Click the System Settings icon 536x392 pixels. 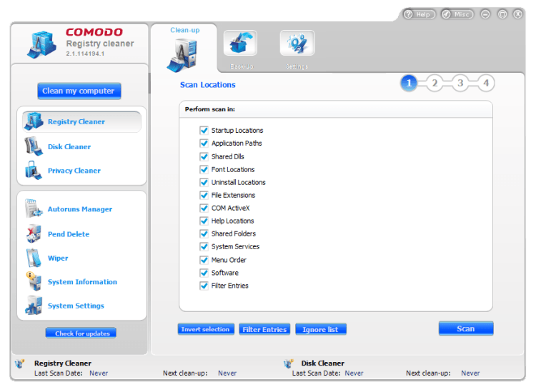pos(34,306)
